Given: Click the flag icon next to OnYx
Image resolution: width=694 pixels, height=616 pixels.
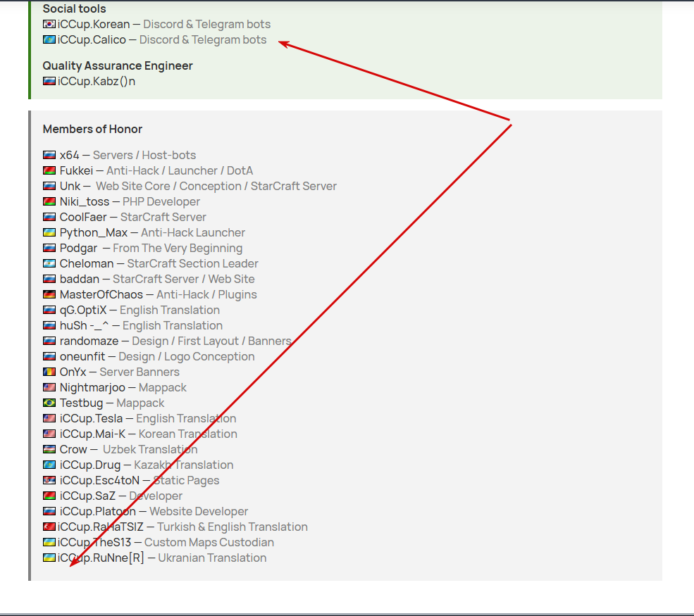Looking at the screenshot, I should [49, 372].
